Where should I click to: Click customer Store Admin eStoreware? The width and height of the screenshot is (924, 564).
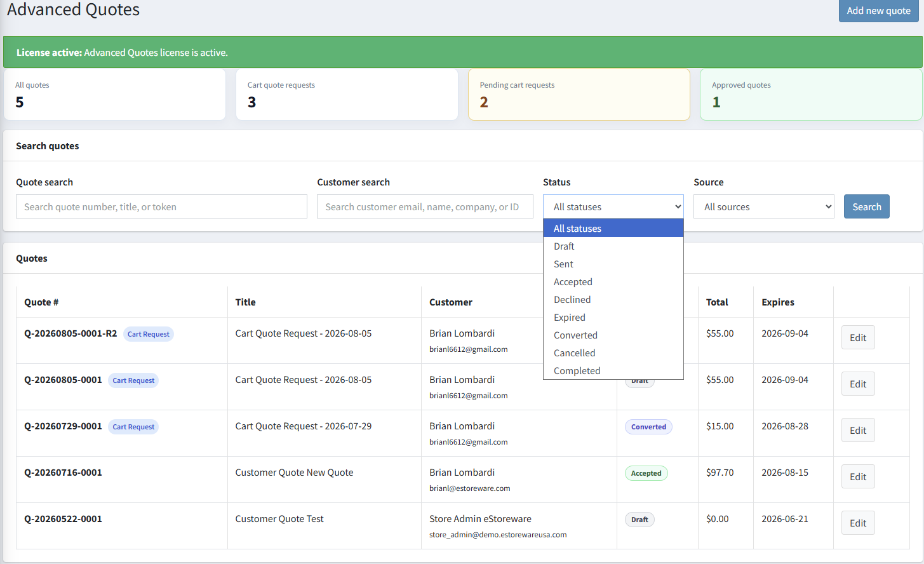pyautogui.click(x=480, y=519)
